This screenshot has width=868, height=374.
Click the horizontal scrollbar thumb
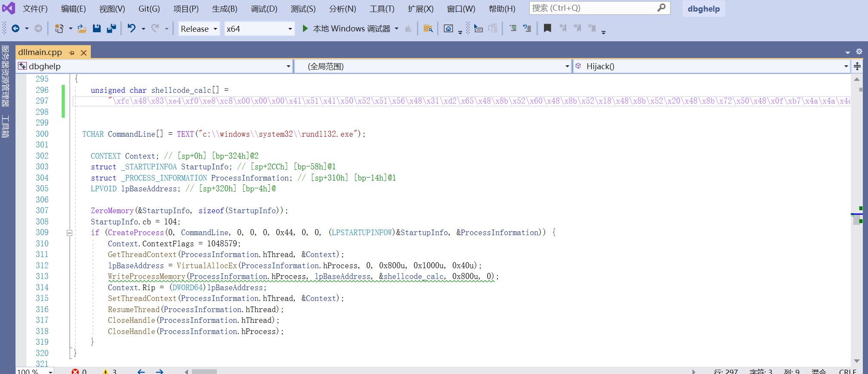pos(204,371)
